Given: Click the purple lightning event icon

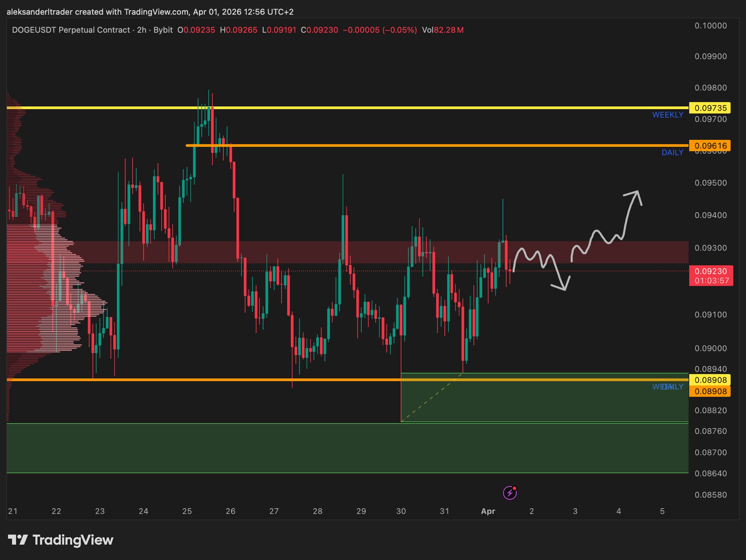Looking at the screenshot, I should (x=510, y=493).
